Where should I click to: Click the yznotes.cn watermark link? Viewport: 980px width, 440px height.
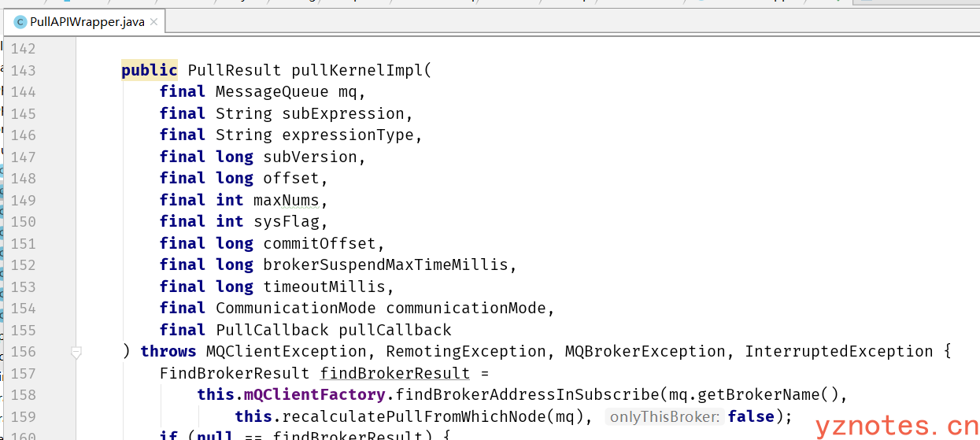tap(896, 426)
